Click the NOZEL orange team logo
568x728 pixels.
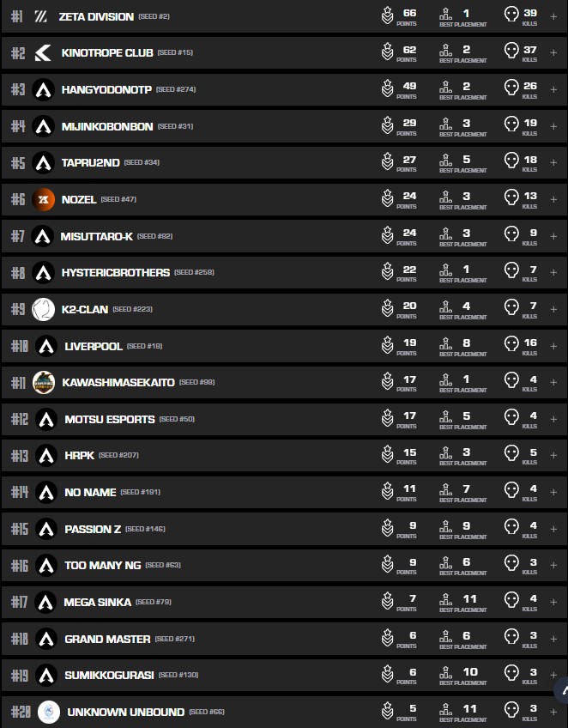pyautogui.click(x=43, y=199)
